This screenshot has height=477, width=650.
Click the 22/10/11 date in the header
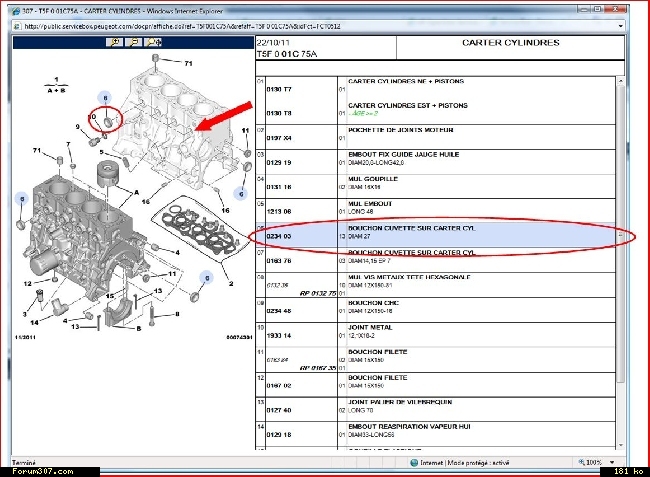273,42
